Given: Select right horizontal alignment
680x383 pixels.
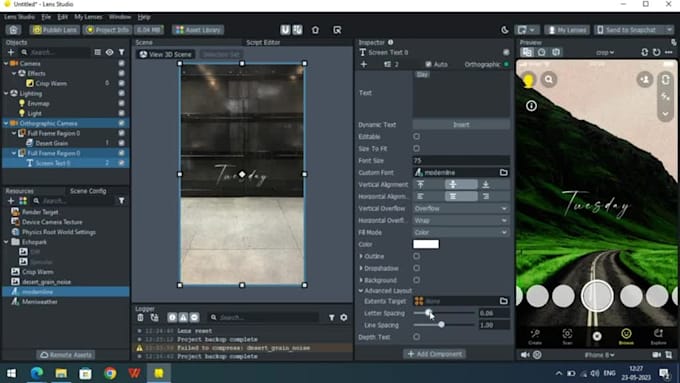Looking at the screenshot, I should click(x=486, y=196).
